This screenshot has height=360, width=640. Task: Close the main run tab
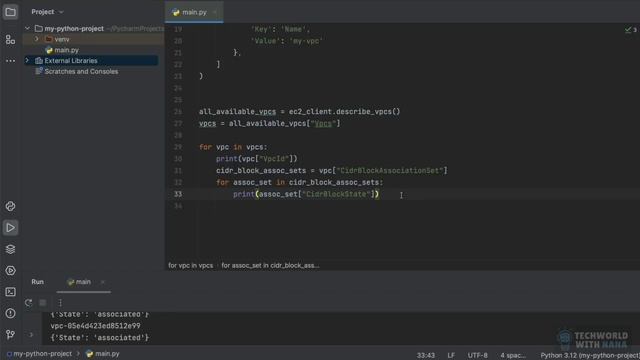coord(102,282)
